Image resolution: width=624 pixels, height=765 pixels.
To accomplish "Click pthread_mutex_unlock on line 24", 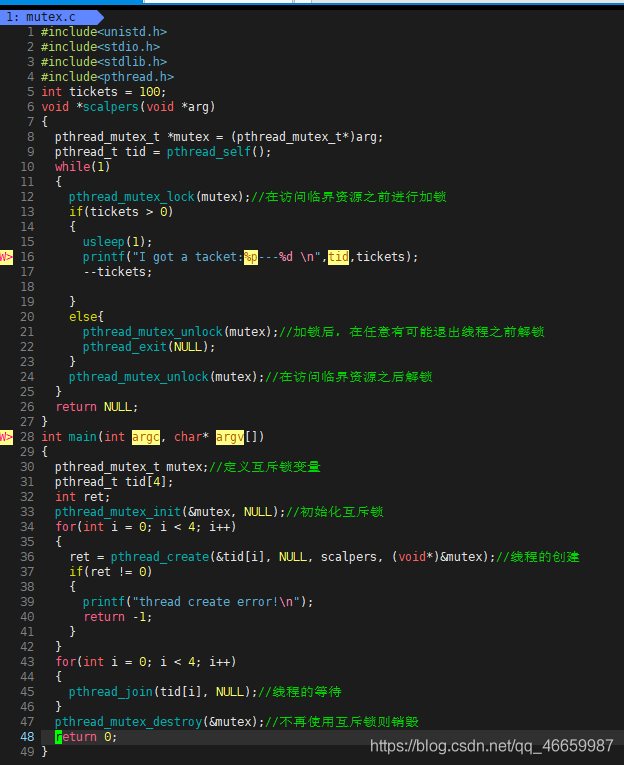I will [x=139, y=377].
